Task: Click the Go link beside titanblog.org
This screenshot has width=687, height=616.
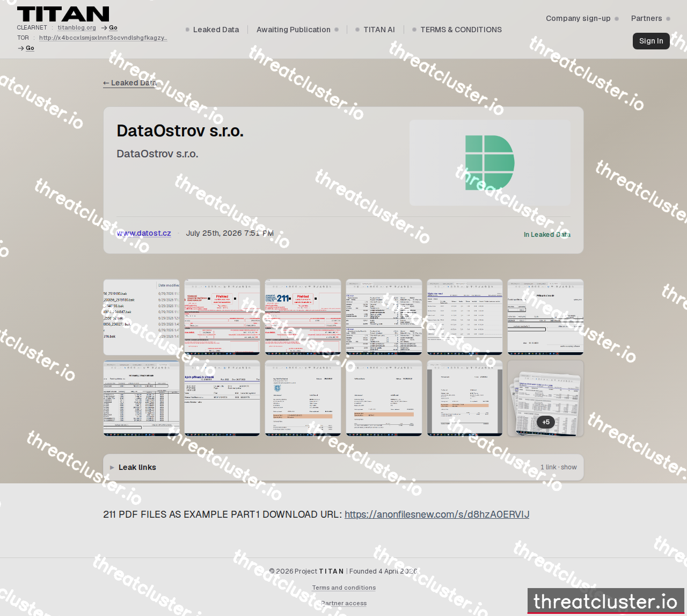Action: click(109, 27)
